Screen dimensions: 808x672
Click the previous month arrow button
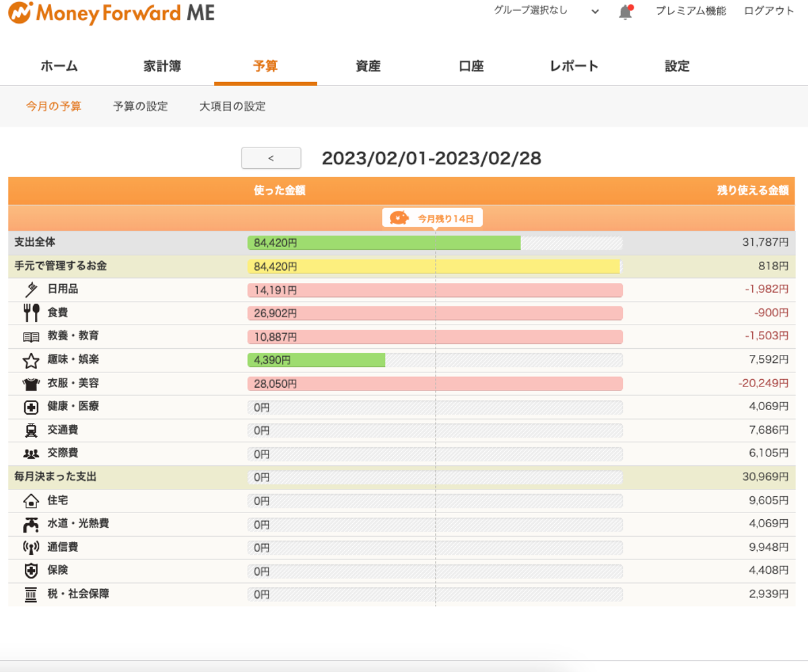click(271, 158)
